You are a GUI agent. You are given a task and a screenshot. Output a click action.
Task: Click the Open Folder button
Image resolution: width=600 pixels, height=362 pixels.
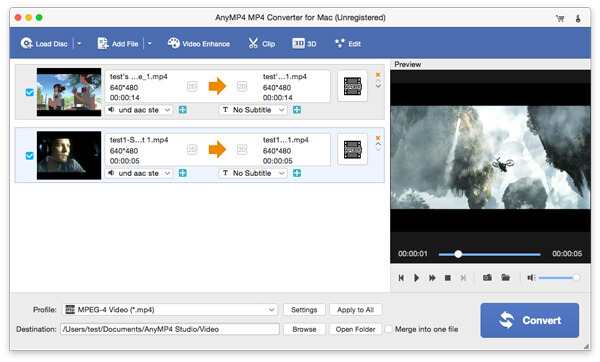(355, 329)
